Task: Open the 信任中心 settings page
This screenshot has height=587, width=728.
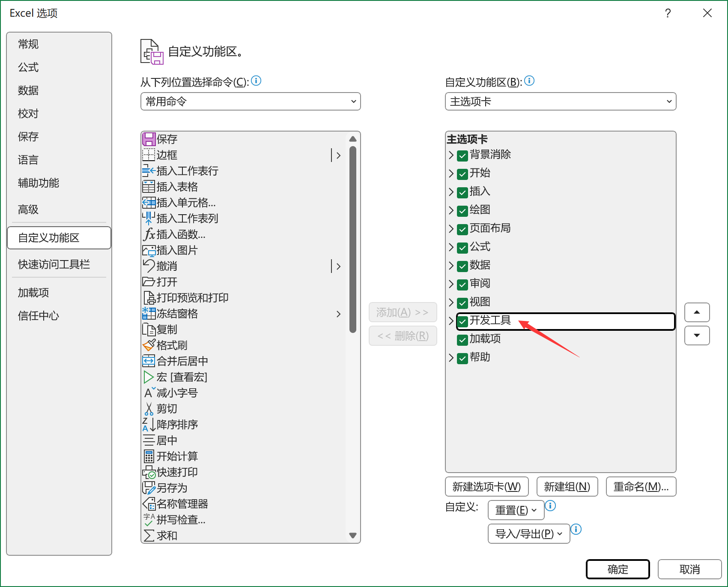Action: click(39, 316)
